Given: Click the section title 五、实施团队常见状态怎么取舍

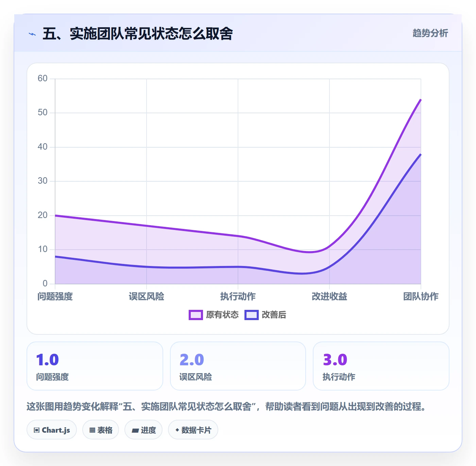Looking at the screenshot, I should click(138, 34).
